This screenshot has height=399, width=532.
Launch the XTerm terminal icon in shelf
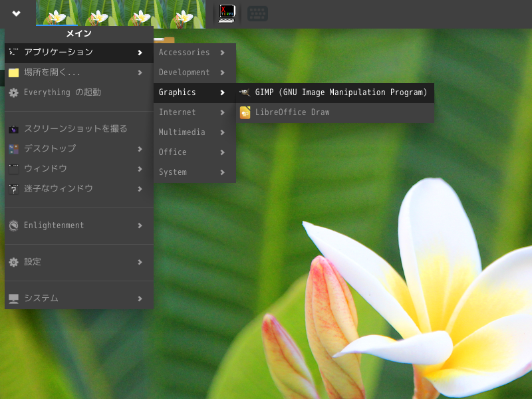coord(227,13)
